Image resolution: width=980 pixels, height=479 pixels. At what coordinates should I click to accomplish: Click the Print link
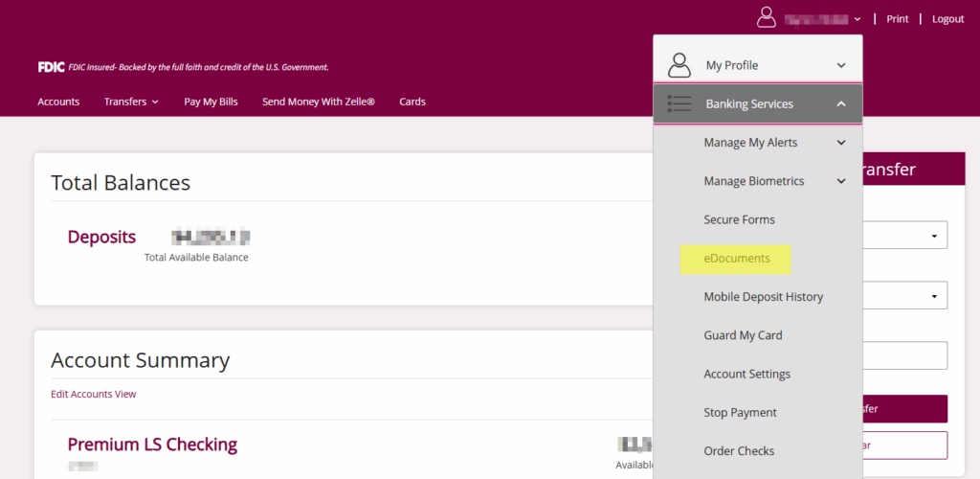point(898,19)
